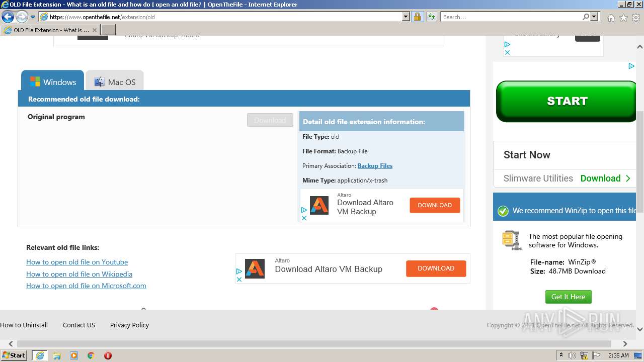644x362 pixels.
Task: Click the search magnifier icon
Action: (586, 17)
